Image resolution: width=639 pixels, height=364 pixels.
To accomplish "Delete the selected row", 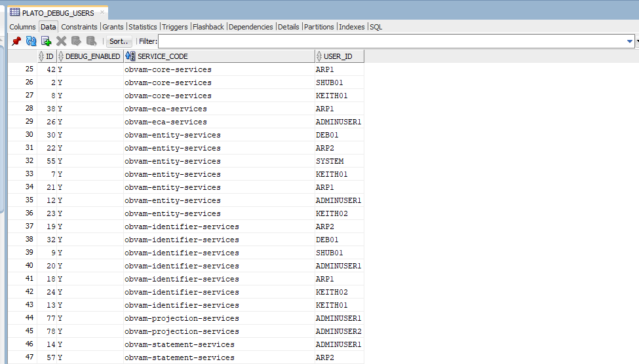I will 61,41.
